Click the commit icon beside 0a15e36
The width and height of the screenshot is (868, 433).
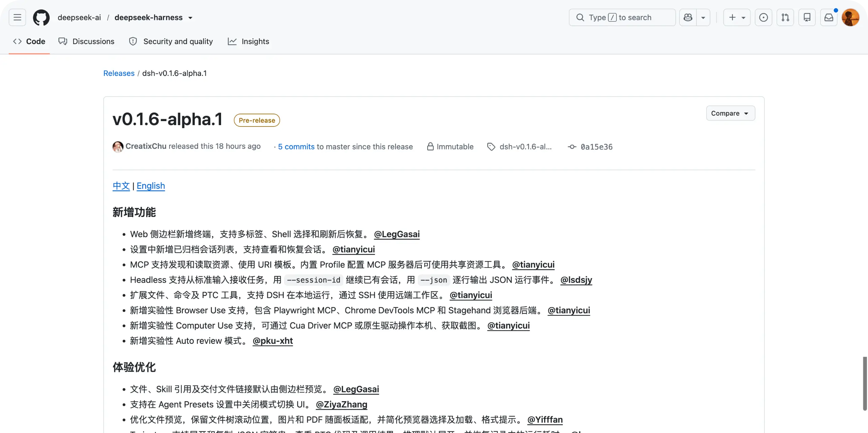(572, 147)
